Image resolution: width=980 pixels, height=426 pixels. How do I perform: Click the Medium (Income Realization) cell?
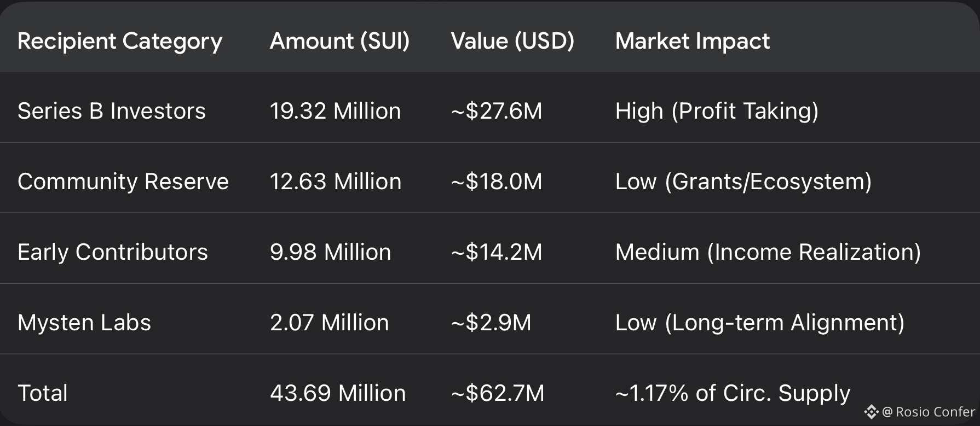click(768, 252)
